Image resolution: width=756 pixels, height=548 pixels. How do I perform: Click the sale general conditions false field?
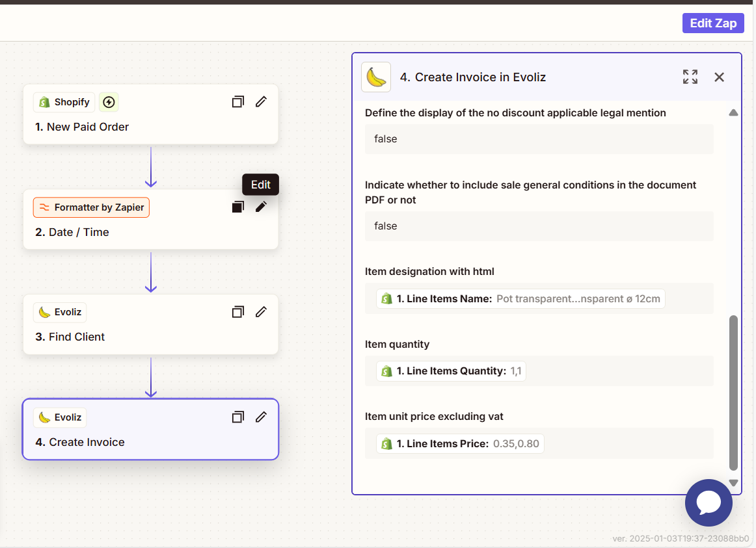pyautogui.click(x=539, y=226)
